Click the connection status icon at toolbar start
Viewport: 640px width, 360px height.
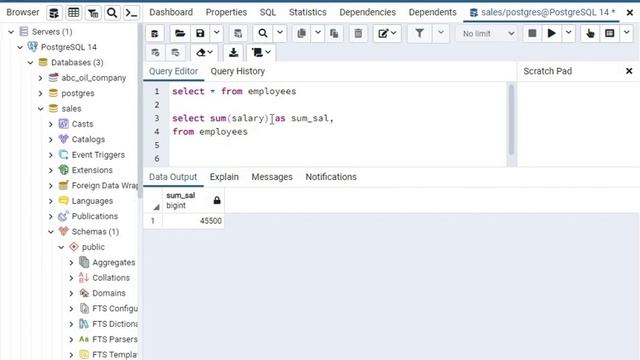tap(155, 33)
